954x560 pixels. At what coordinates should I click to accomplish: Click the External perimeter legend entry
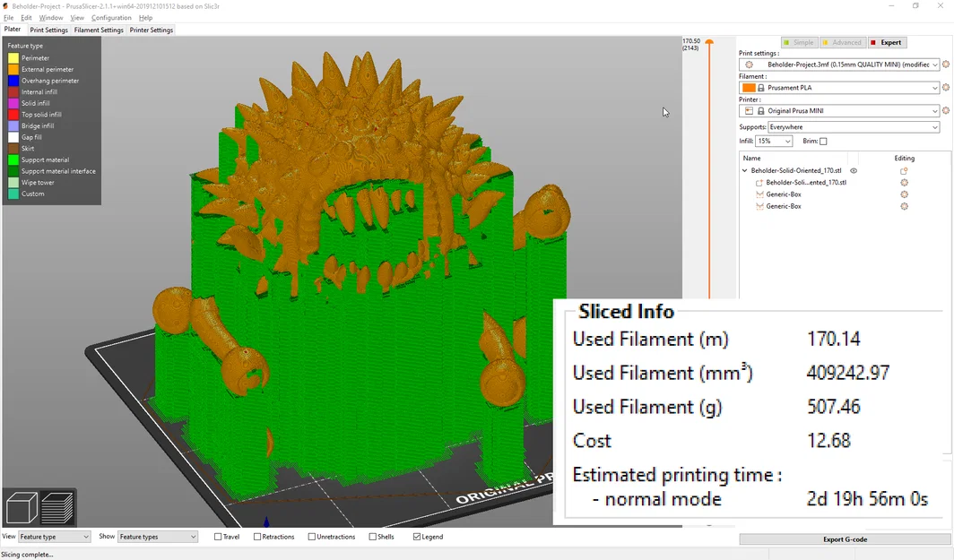48,69
